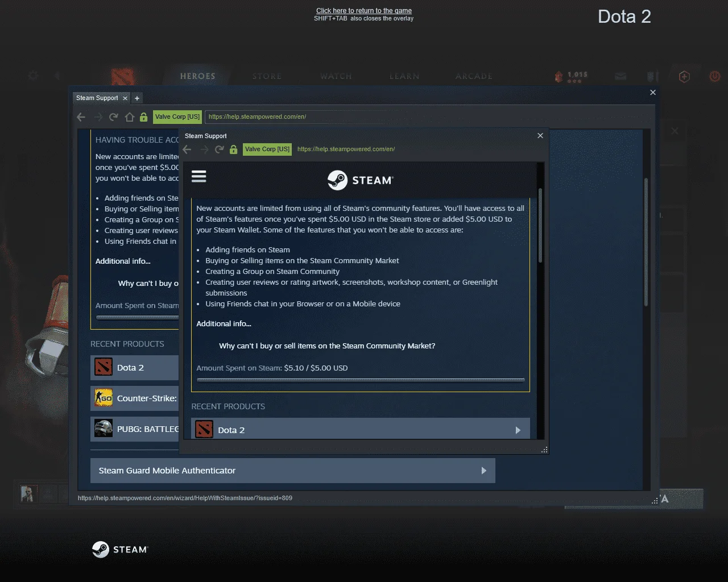728x582 pixels.
Task: Click 'RECENT PRODUCTS' heading in front window
Action: (228, 406)
